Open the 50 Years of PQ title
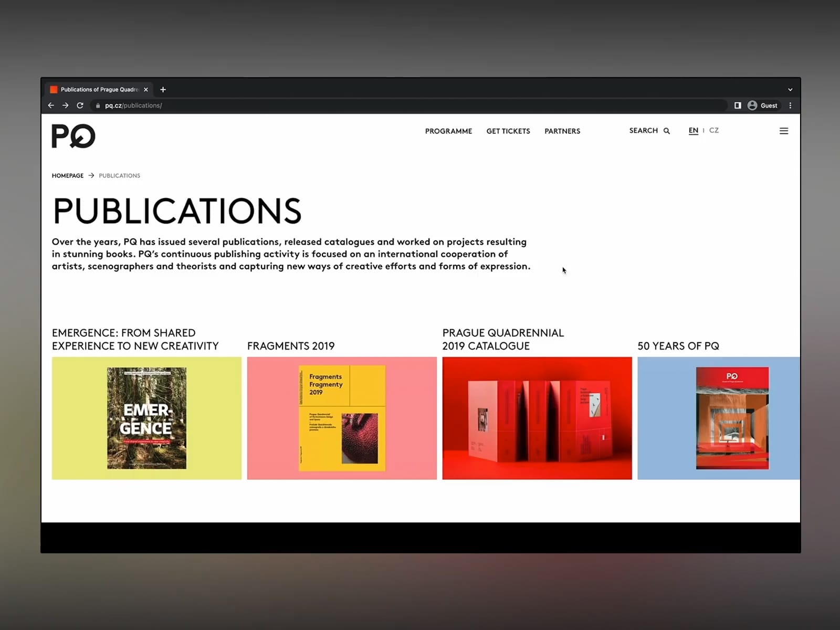 (678, 346)
